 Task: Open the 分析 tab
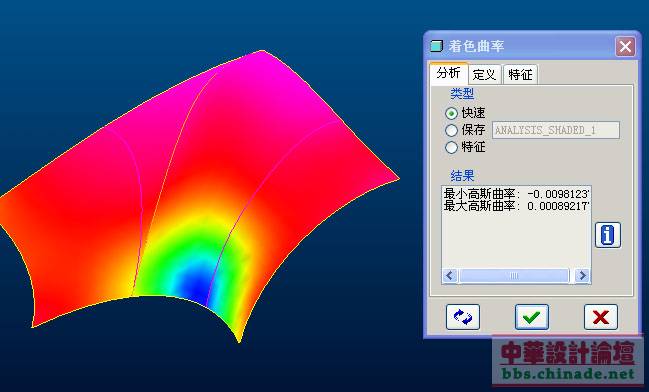(449, 73)
